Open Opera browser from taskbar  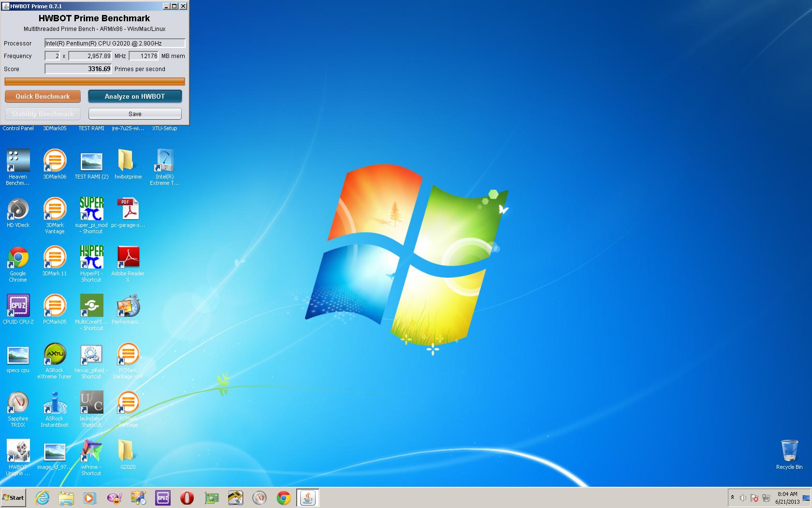(187, 498)
